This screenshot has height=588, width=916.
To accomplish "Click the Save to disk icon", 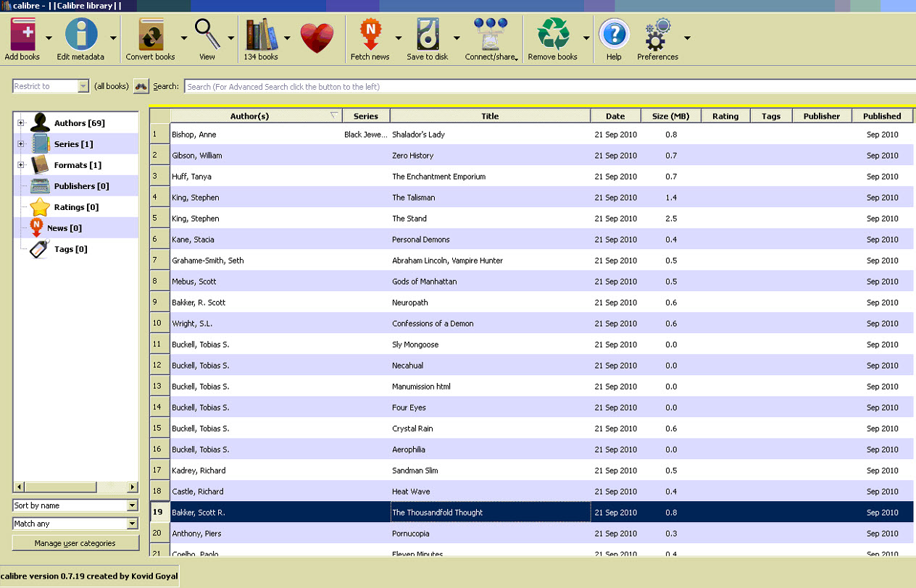I will click(428, 34).
